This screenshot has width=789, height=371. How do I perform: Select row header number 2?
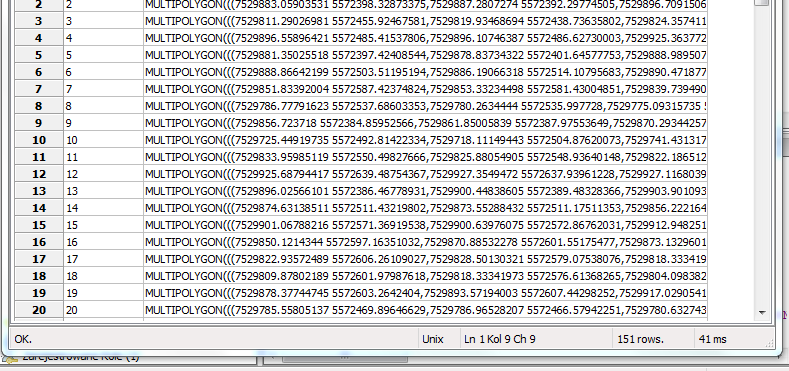[39, 5]
